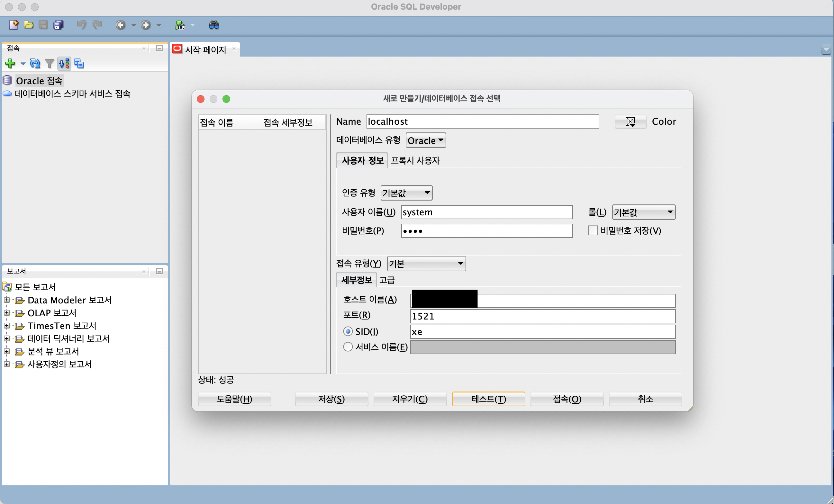The width and height of the screenshot is (834, 504).
Task: Click the 포트 input field
Action: click(x=543, y=316)
